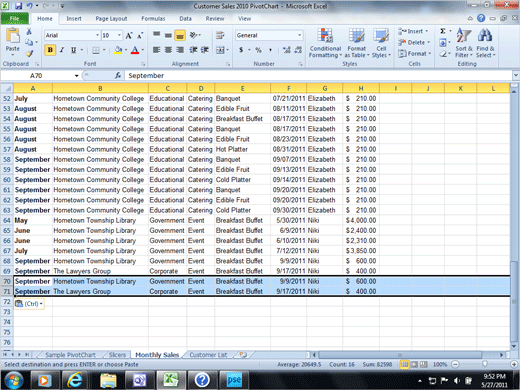Switch to Page Layout view icon
The height and width of the screenshot is (390, 520).
414,364
